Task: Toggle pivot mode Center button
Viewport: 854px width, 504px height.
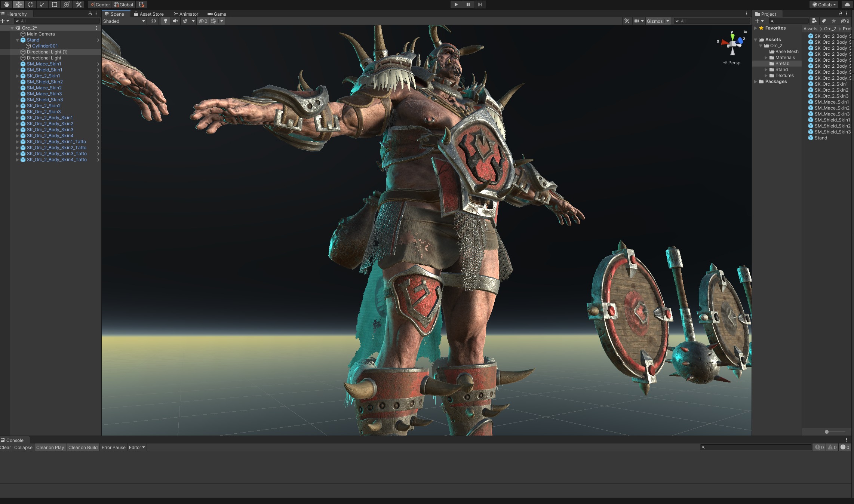Action: click(x=100, y=4)
